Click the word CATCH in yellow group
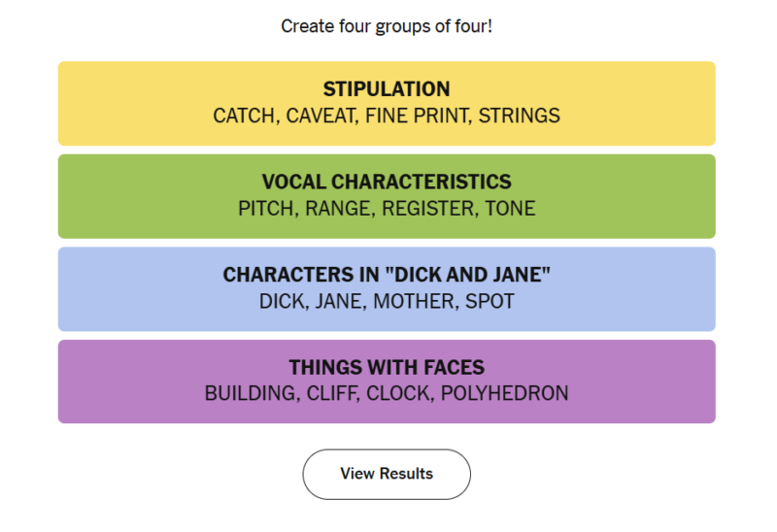 245,116
